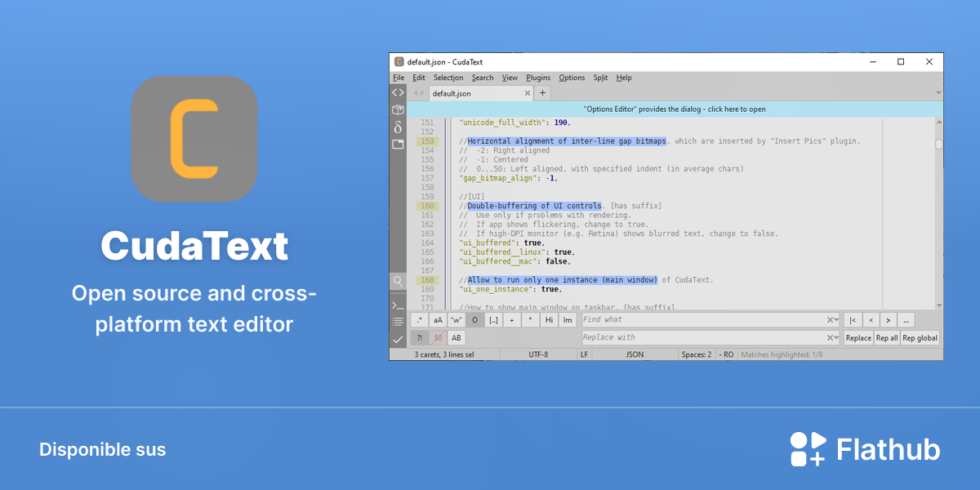Click CudaText icon in title bar
This screenshot has height=490, width=980.
[x=399, y=61]
